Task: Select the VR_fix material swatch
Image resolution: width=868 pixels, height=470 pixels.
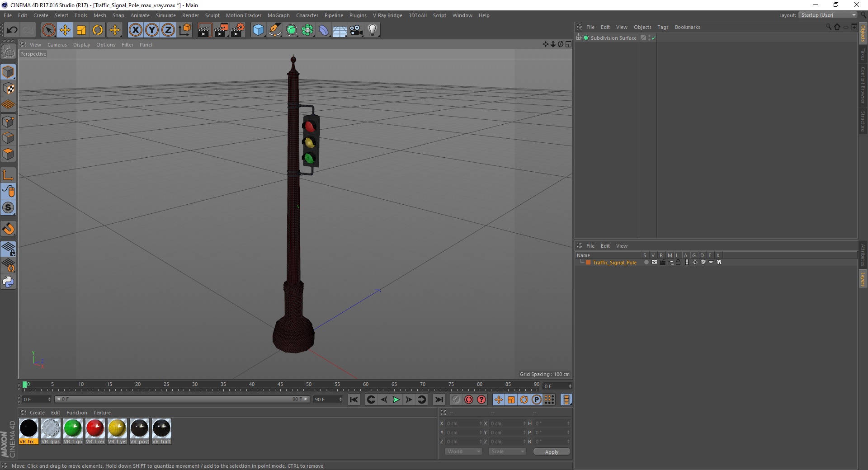Action: tap(28, 432)
